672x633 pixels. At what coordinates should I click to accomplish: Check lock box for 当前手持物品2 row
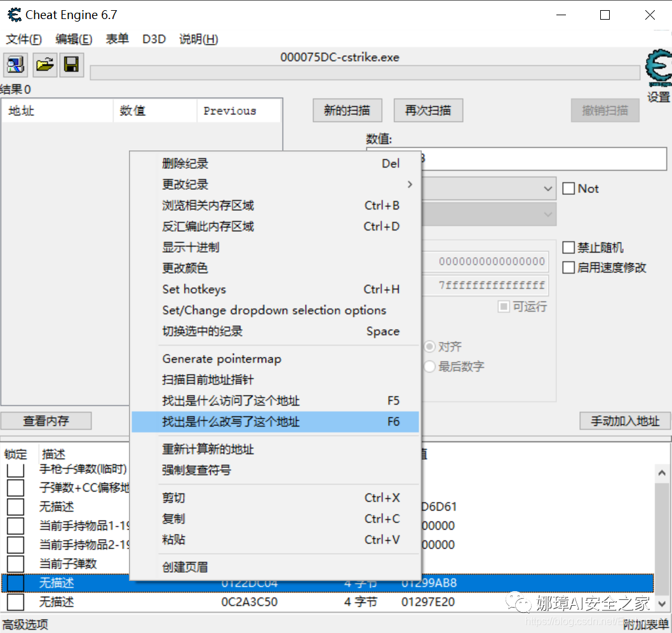pyautogui.click(x=15, y=545)
